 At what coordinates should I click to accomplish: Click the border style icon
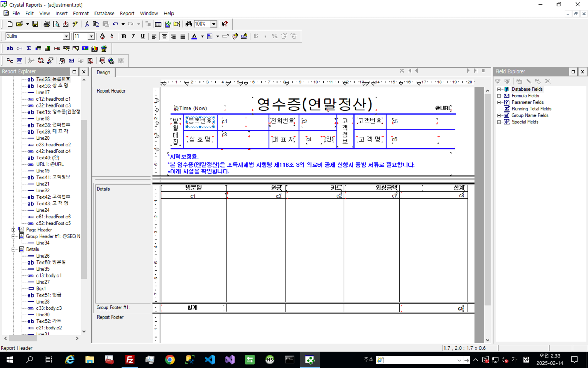click(x=210, y=36)
